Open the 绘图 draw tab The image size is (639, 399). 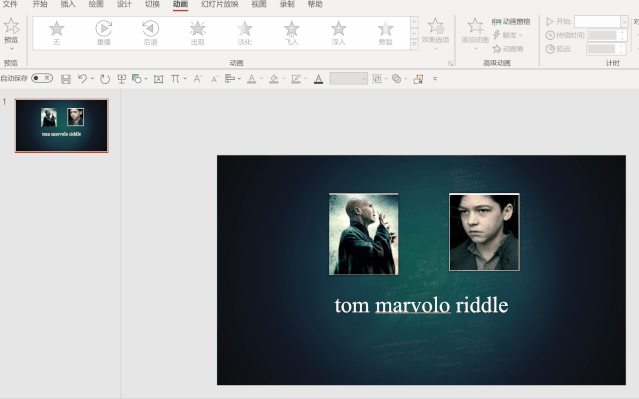coord(96,4)
